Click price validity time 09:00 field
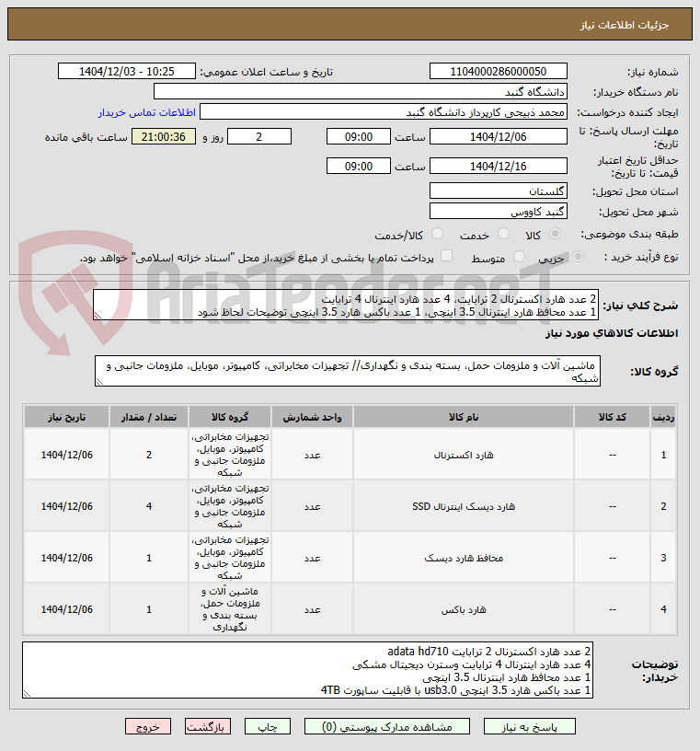 point(359,167)
